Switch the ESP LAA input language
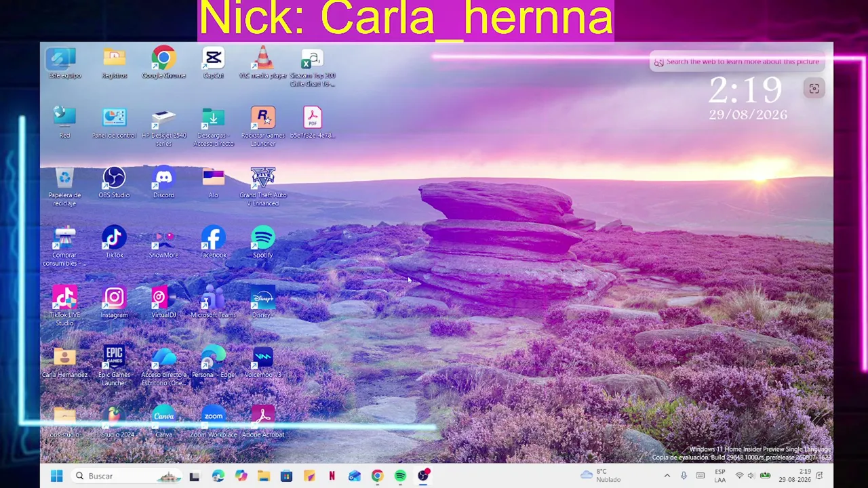 pos(719,476)
